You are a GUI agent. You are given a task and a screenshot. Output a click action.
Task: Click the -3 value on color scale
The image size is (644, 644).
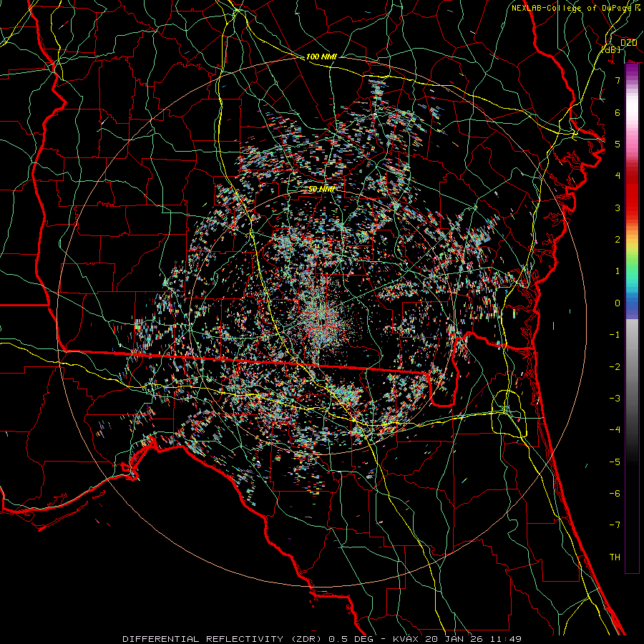point(615,399)
